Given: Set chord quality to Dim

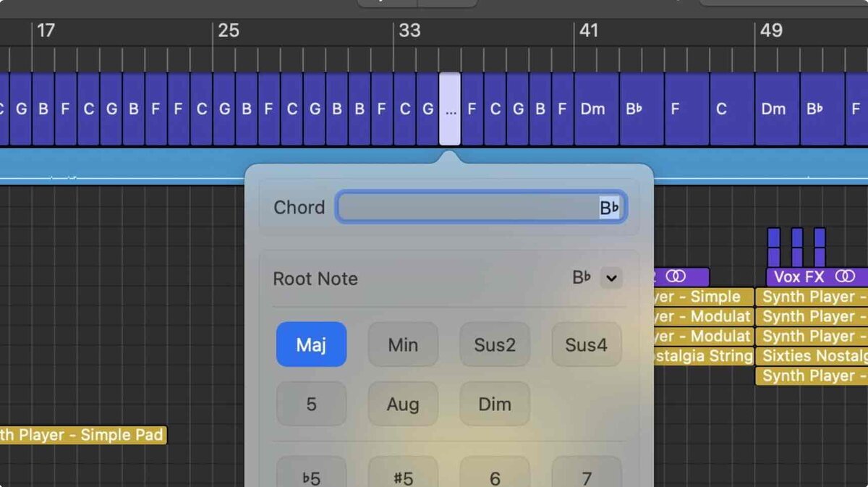Looking at the screenshot, I should [x=495, y=404].
